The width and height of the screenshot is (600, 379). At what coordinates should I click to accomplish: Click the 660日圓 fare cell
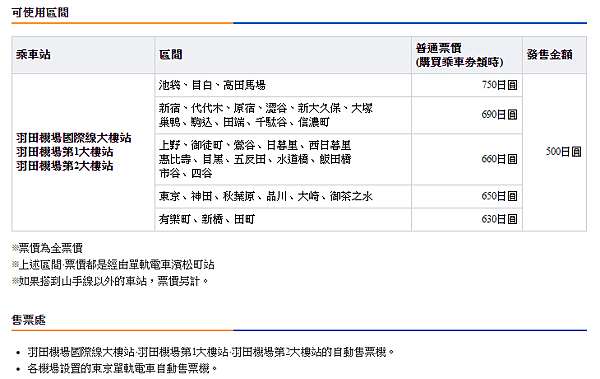pos(467,159)
